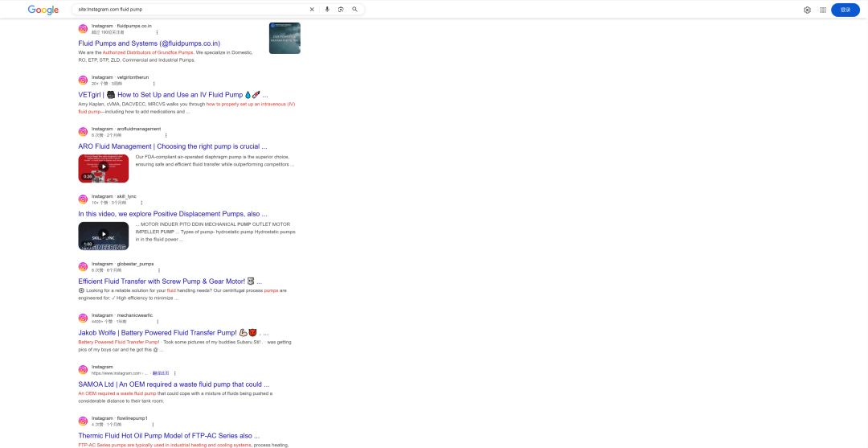Open more options for arofluidmanagement result
This screenshot has width=868, height=448.
tap(166, 135)
